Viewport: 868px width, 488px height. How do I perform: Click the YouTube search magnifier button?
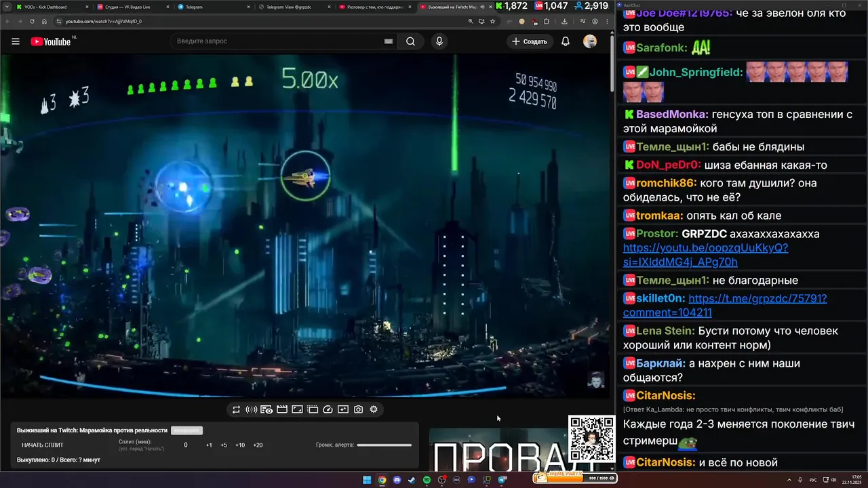coord(410,41)
